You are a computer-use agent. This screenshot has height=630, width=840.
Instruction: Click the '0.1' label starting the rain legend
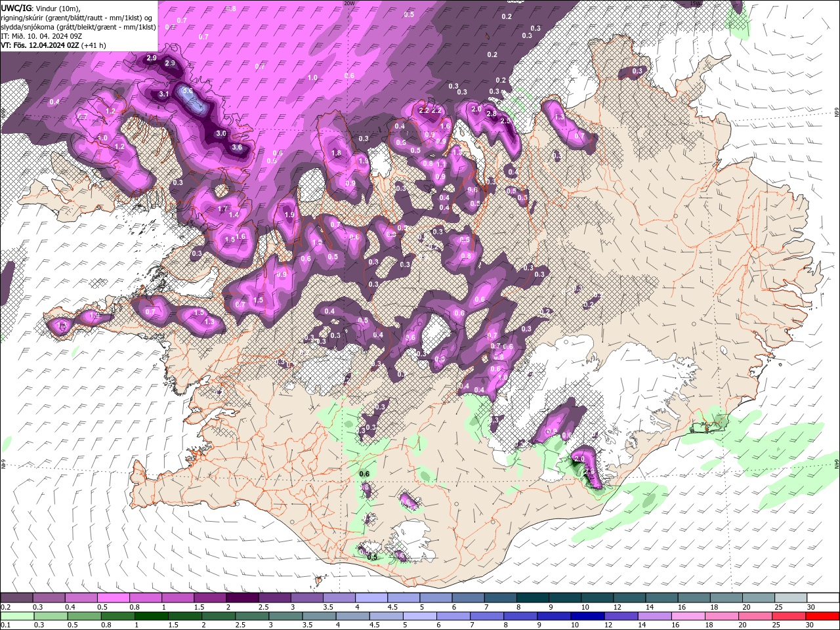(x=6, y=625)
